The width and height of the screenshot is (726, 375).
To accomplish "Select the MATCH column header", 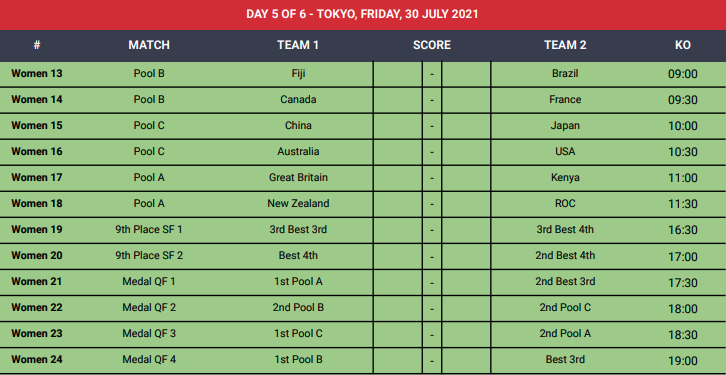I will pos(149,45).
